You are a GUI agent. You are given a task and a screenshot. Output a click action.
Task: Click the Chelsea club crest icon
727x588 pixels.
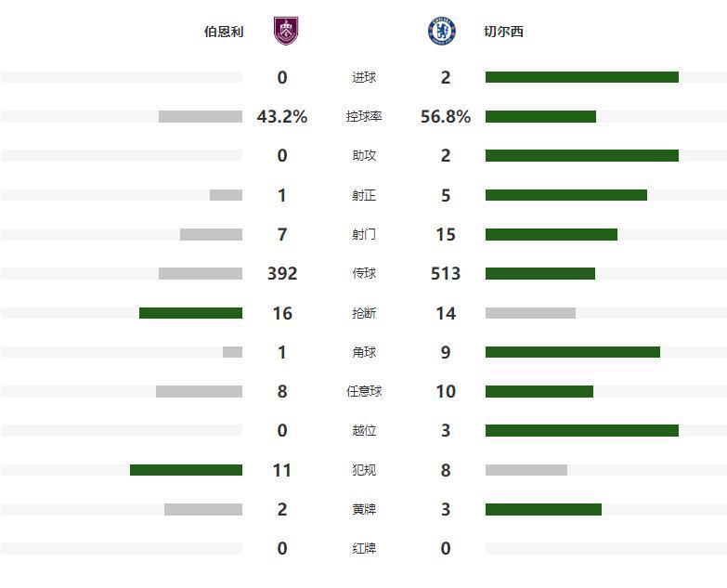point(441,32)
